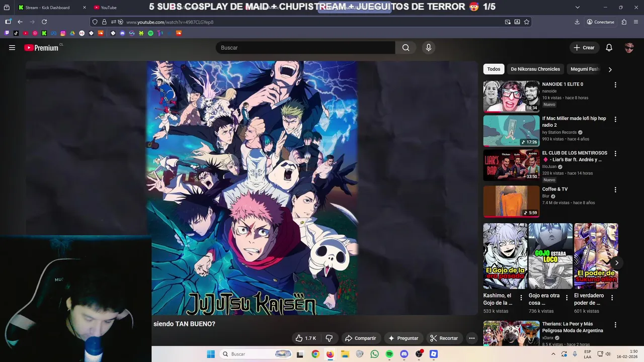Open Mac Miller lofi hip hop video title
This screenshot has width=644, height=362.
(x=574, y=122)
